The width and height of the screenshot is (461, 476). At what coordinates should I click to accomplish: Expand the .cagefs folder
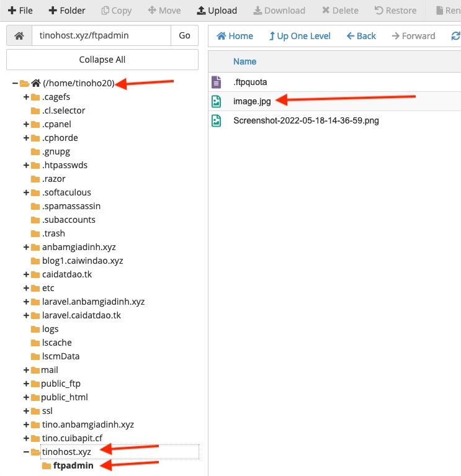tap(26, 97)
